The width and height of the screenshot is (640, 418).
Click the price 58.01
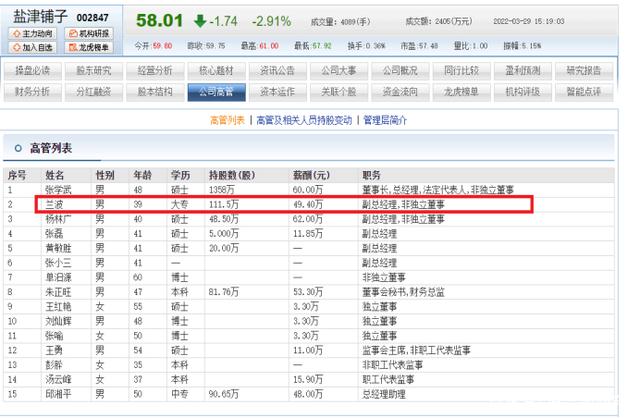tap(159, 20)
